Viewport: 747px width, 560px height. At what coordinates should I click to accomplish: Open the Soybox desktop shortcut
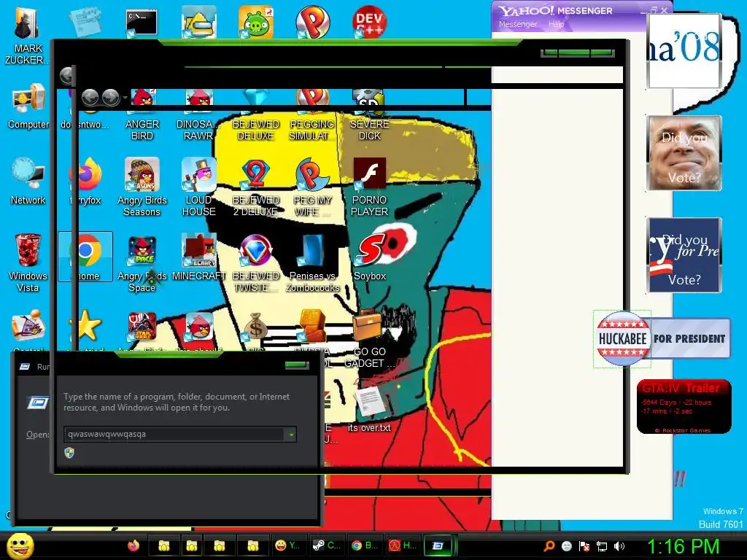click(369, 257)
